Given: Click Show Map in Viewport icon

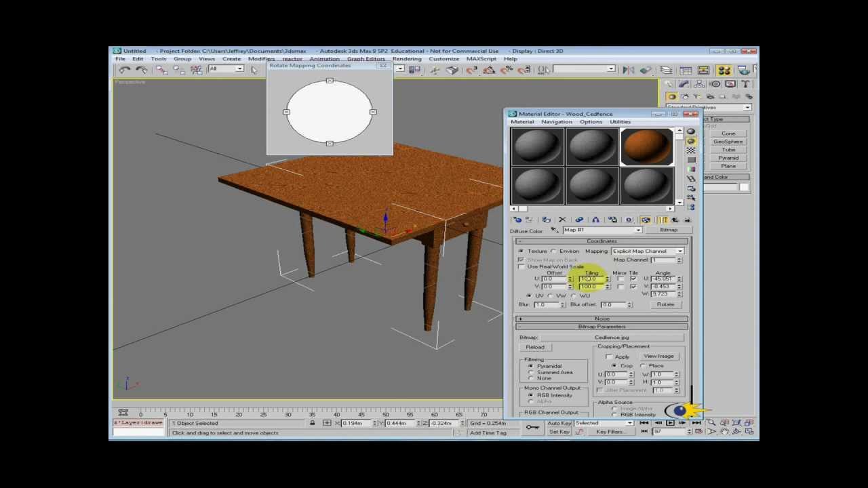Looking at the screenshot, I should tap(646, 220).
